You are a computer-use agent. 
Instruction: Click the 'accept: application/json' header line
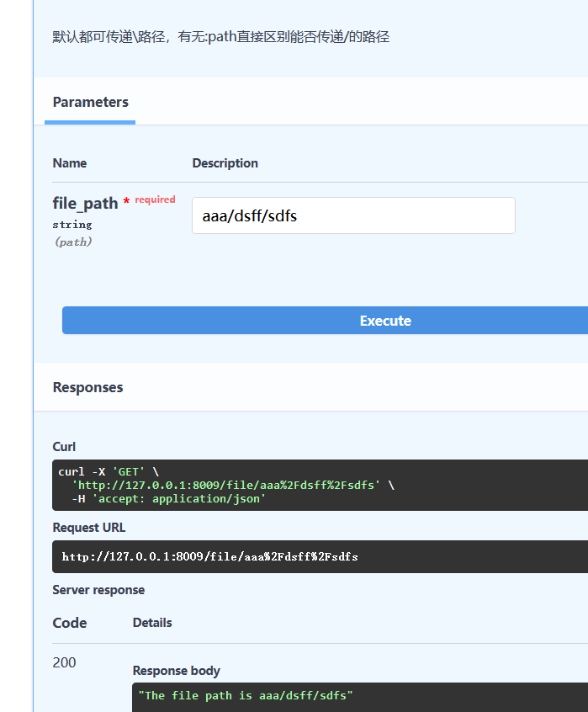[169, 498]
